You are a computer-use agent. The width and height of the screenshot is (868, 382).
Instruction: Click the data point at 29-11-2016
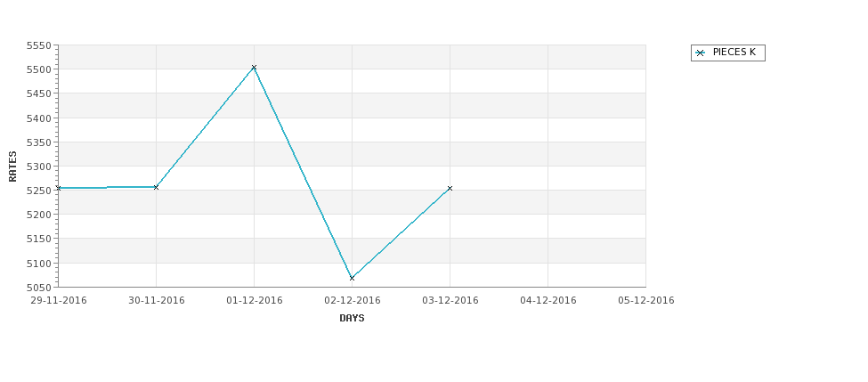point(59,188)
